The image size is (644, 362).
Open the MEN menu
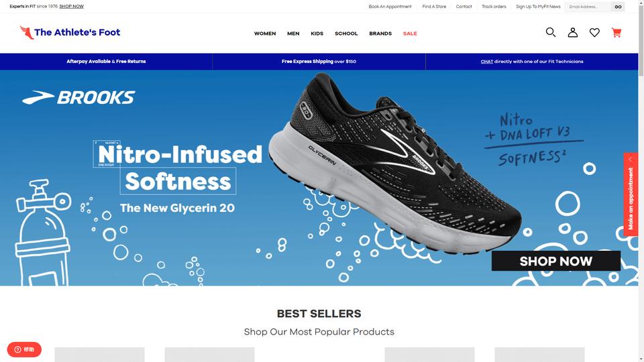pyautogui.click(x=293, y=34)
